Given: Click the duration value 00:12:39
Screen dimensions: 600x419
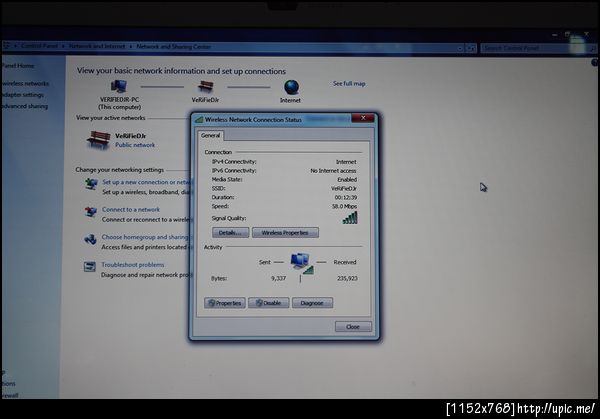Looking at the screenshot, I should (346, 197).
